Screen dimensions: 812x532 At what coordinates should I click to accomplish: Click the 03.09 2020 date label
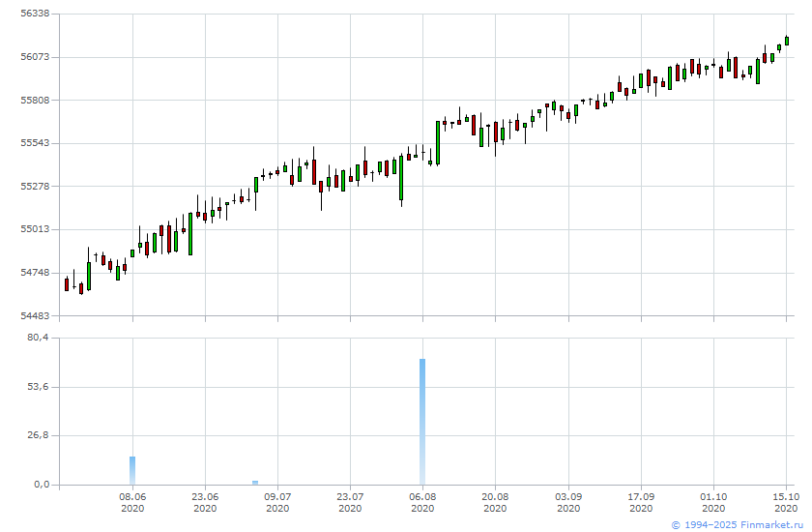point(568,502)
